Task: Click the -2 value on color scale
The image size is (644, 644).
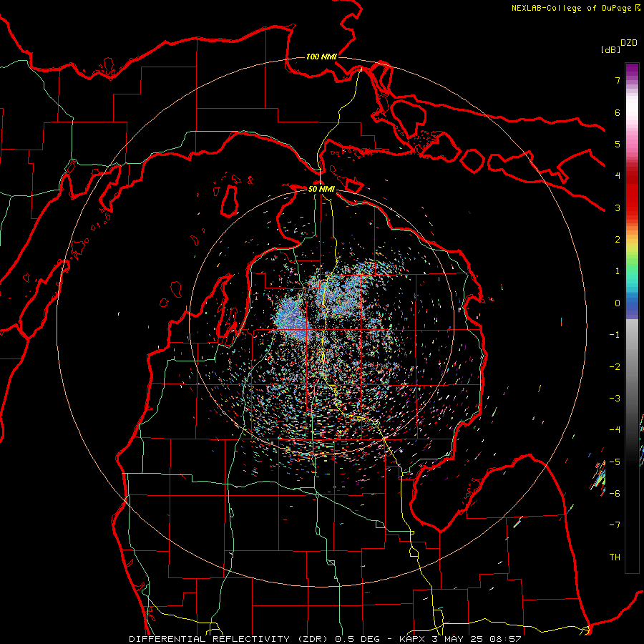Action: point(615,367)
